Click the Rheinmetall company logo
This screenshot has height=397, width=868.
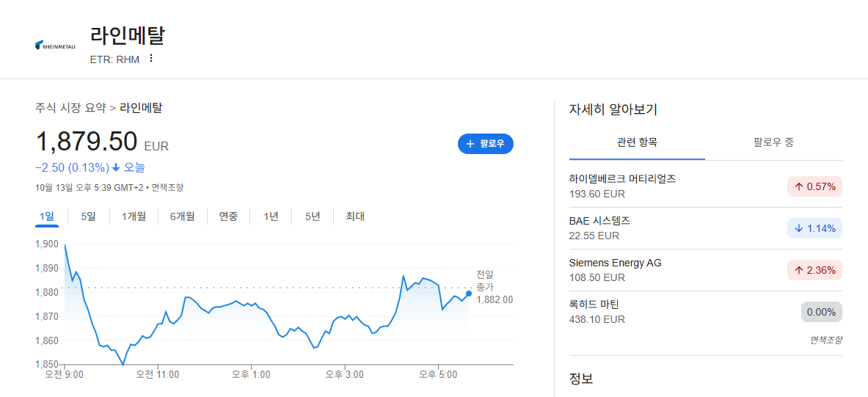click(x=55, y=45)
